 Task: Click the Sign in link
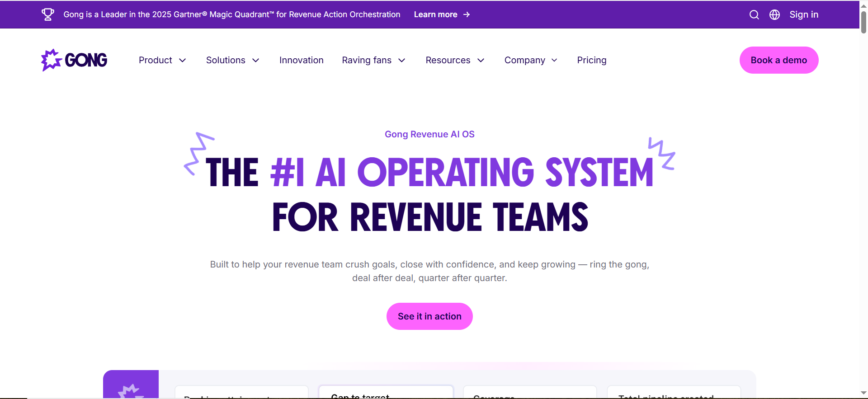click(804, 14)
